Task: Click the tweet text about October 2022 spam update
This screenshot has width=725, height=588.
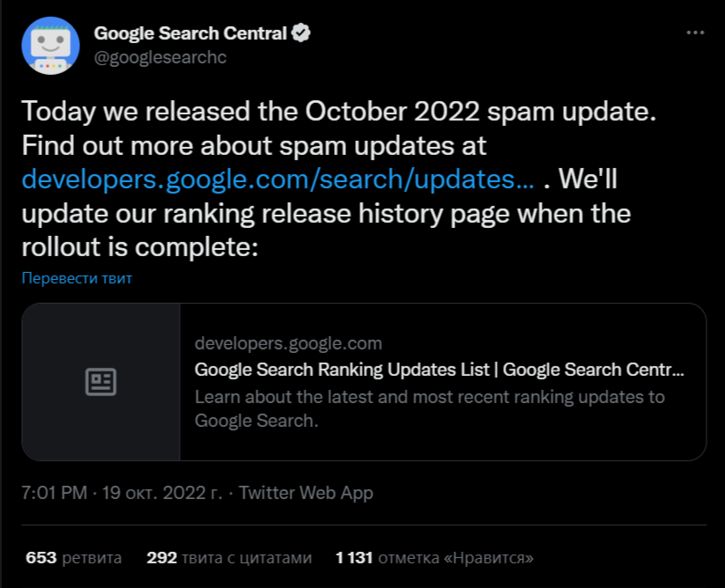Action: point(339,112)
